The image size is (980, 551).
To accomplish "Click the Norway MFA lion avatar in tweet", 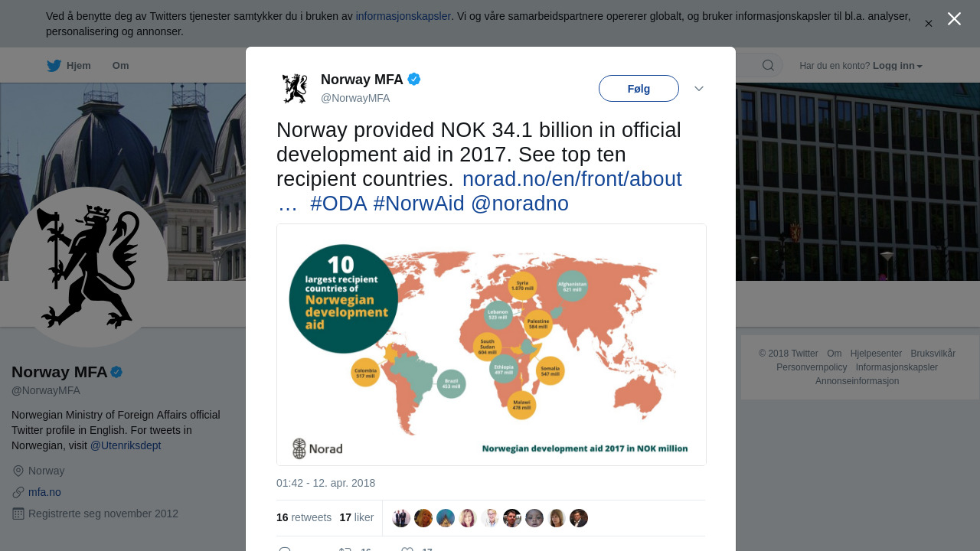I will (x=295, y=89).
